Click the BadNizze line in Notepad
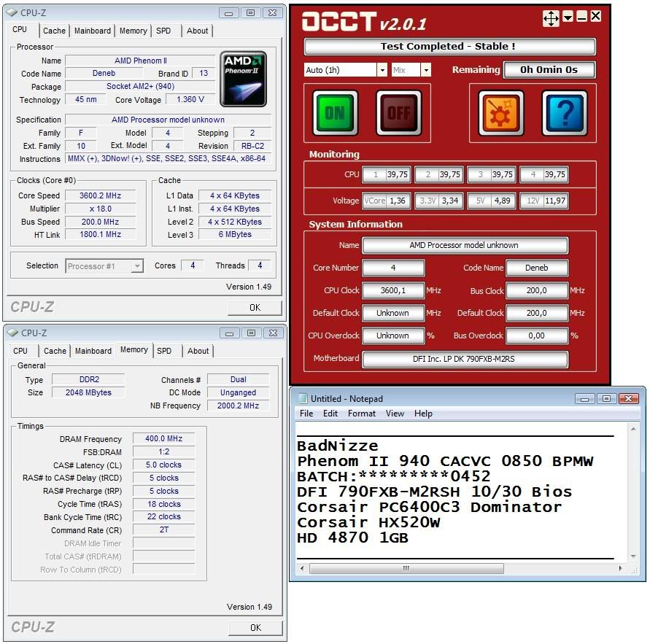Image resolution: width=650 pixels, height=644 pixels. [x=338, y=446]
